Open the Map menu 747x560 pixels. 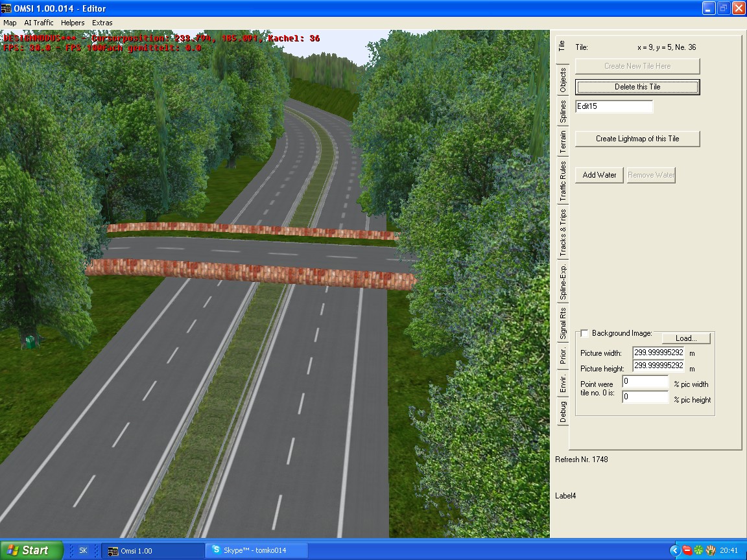tap(10, 23)
